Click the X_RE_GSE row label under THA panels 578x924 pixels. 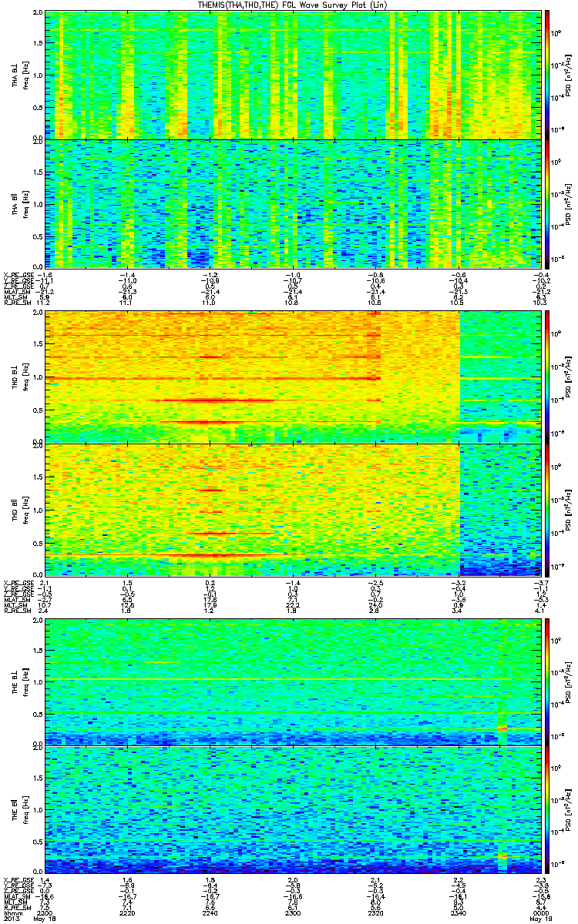(18, 274)
